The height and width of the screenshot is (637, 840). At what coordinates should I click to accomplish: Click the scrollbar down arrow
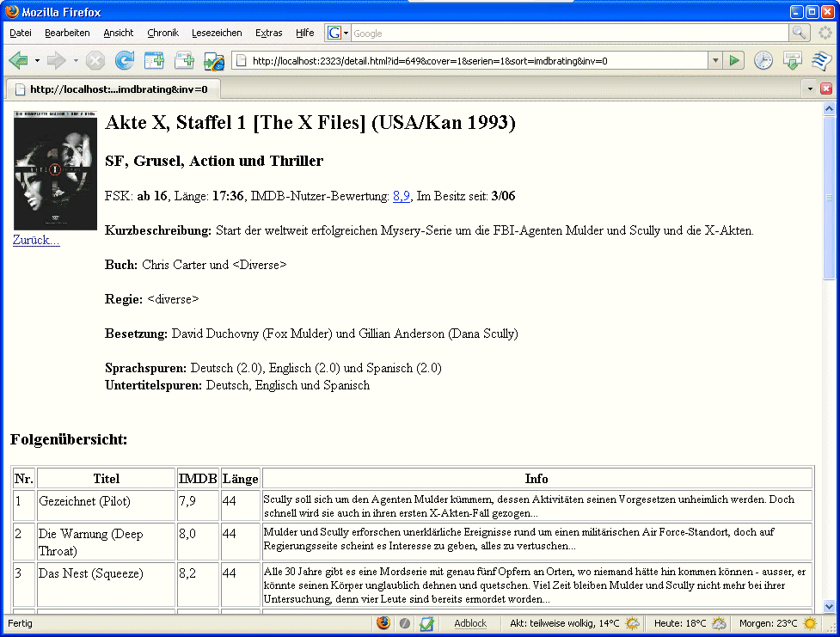pos(829,606)
